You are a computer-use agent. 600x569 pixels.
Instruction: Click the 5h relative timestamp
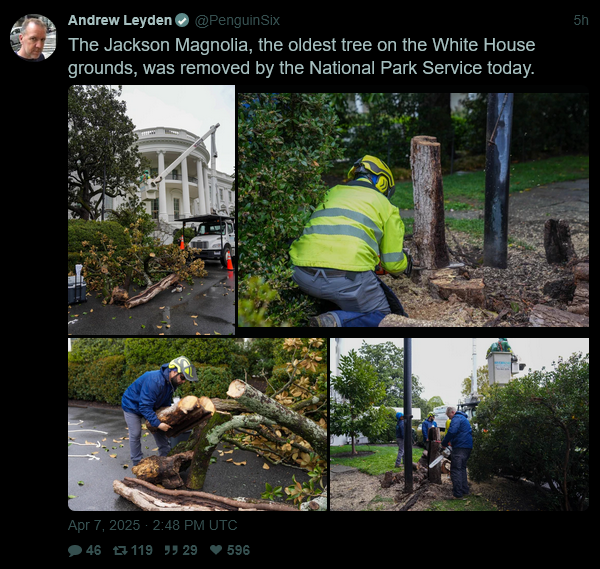click(580, 20)
